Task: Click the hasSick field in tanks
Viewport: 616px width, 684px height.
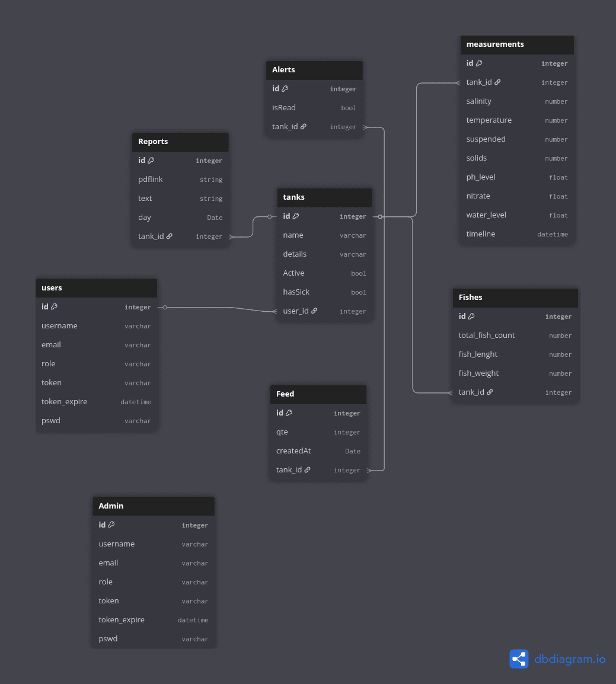Action: (324, 292)
